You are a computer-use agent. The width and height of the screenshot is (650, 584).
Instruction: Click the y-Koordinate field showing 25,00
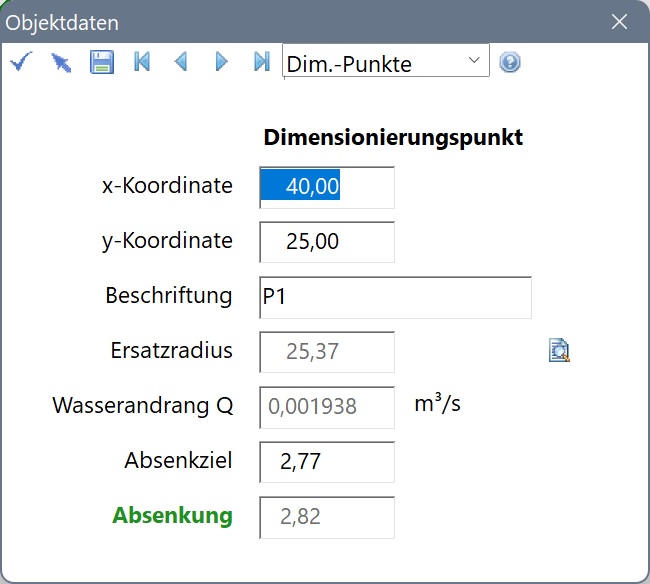point(327,242)
